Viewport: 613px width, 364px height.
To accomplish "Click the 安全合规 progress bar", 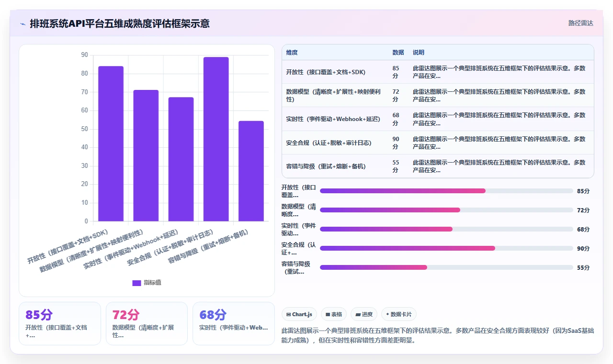I will pyautogui.click(x=446, y=248).
